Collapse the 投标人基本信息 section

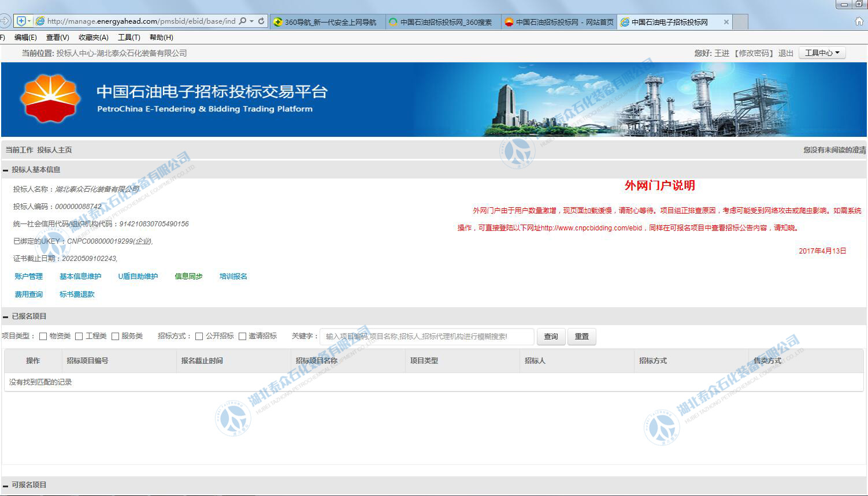coord(6,170)
